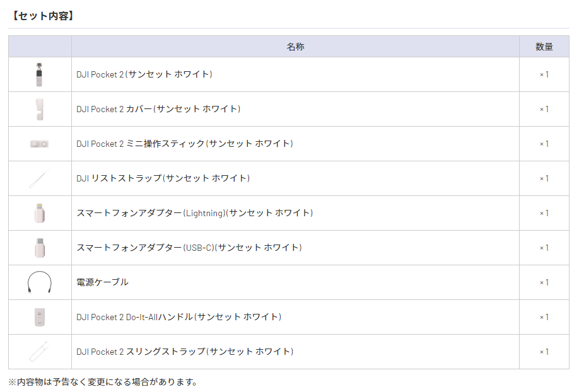Click the ×1 quantity for 電源ケーブル

pos(544,282)
